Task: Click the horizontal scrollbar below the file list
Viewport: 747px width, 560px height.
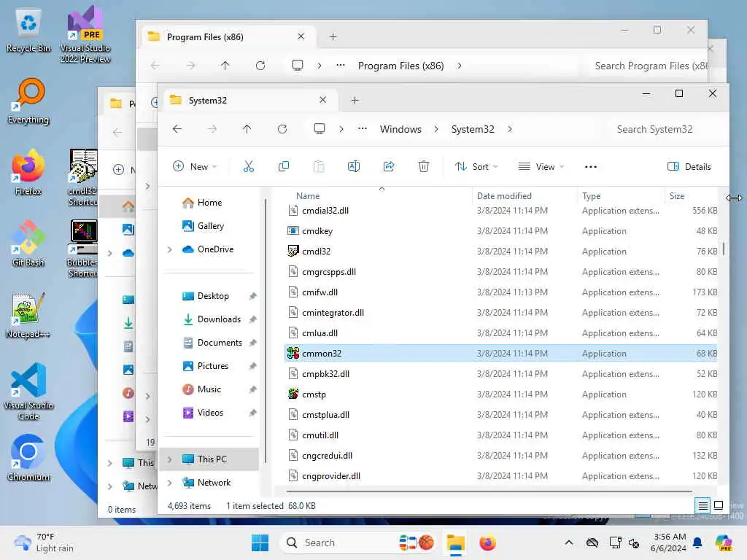Action: [489, 491]
